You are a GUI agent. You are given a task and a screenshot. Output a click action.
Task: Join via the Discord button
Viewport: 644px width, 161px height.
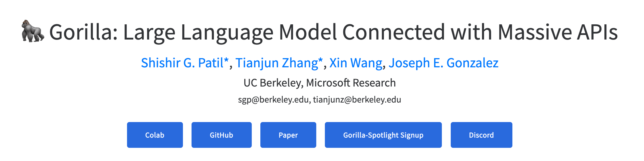pyautogui.click(x=481, y=135)
